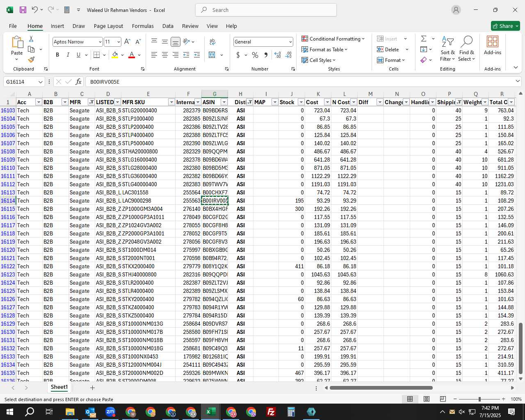Switch to the Page Layout tab

click(x=108, y=26)
